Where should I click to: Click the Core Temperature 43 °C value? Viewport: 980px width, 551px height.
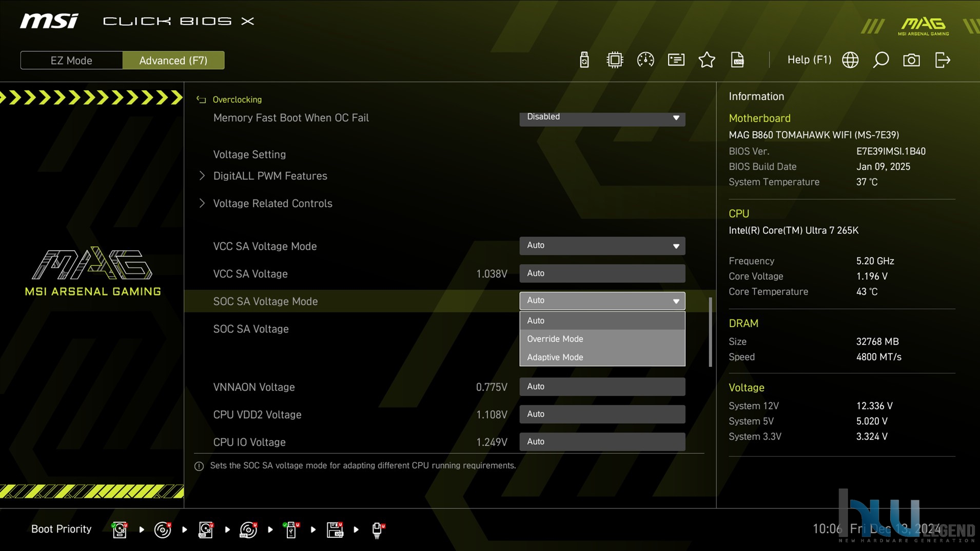pos(867,292)
